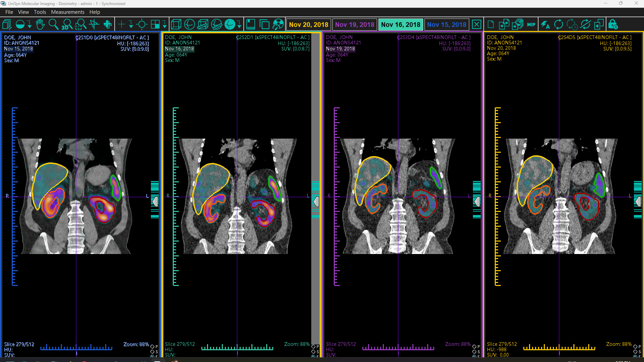Select the 'P' radio button in leftmost viewport
The height and width of the screenshot is (362, 644).
pos(152,347)
